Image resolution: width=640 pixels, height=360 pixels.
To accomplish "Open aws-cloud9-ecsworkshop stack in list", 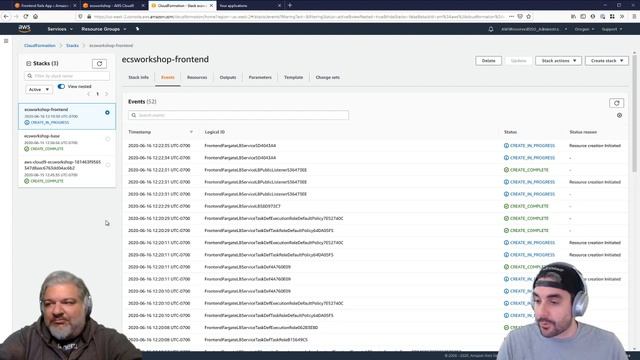I will pos(62,165).
